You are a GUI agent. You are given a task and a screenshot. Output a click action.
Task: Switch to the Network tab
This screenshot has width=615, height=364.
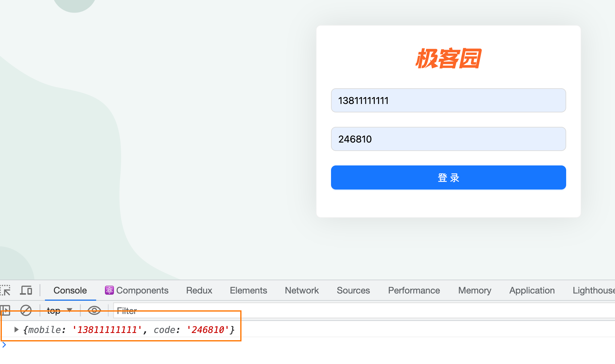click(x=302, y=290)
